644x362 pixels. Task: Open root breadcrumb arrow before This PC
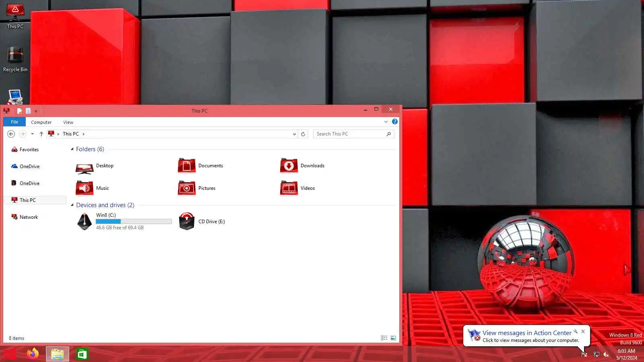pyautogui.click(x=58, y=134)
